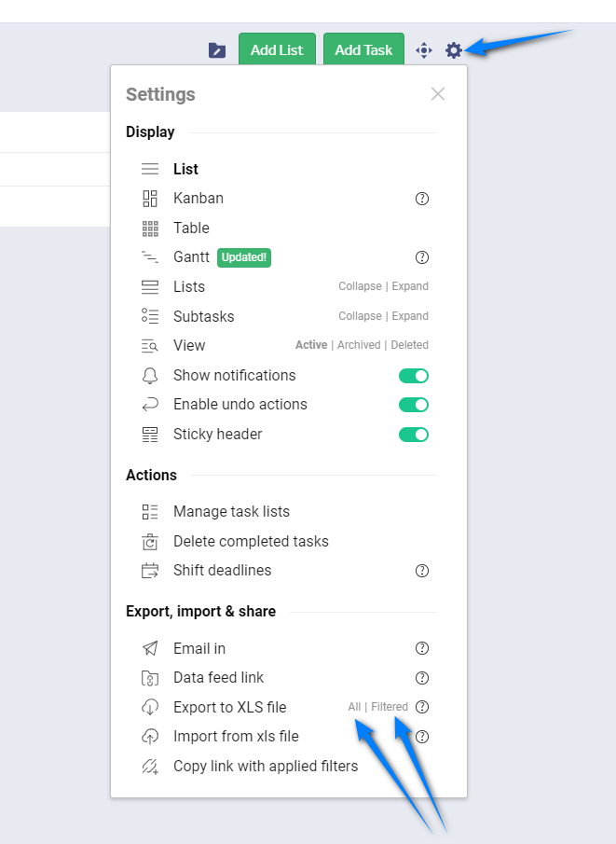Click the folder edit icon
616x844 pixels.
[217, 50]
